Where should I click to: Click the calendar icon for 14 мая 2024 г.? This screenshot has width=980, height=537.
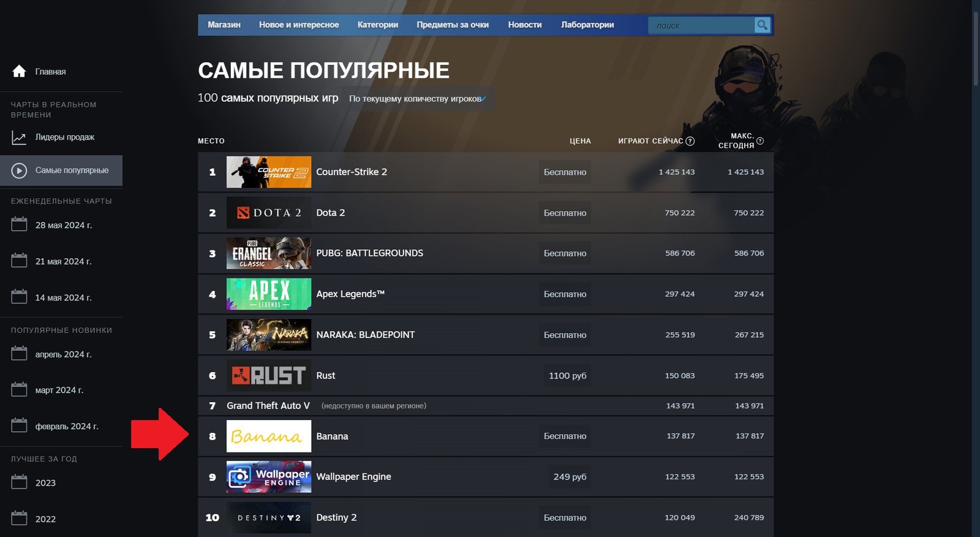coord(19,297)
